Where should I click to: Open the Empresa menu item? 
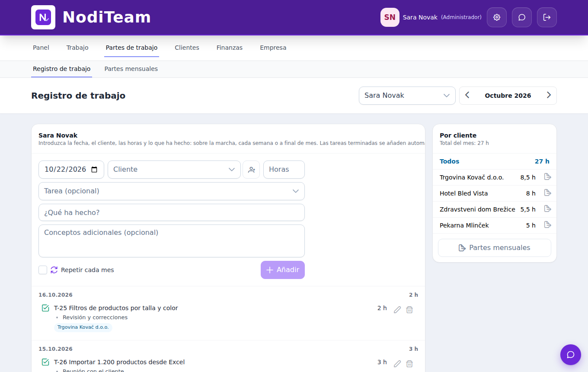[273, 48]
